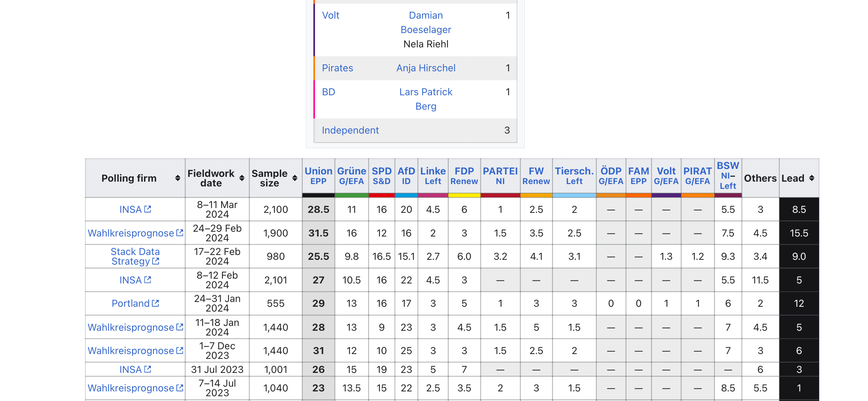Open the AfD party link

tap(406, 171)
